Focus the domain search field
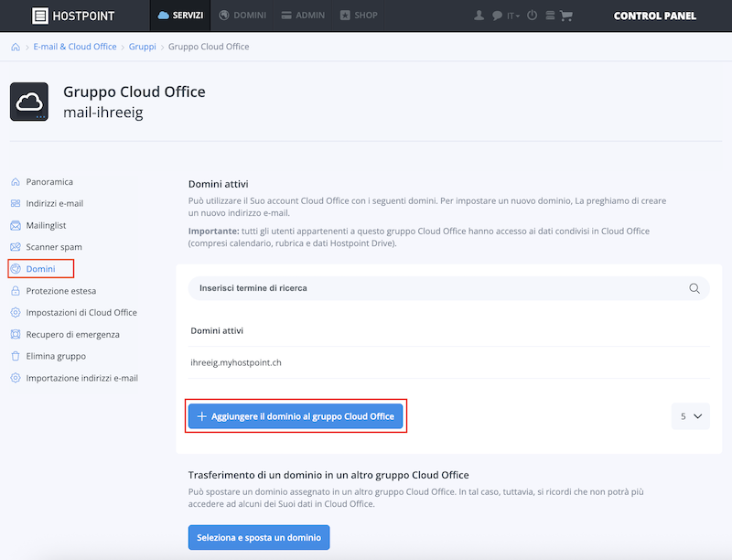 (x=448, y=288)
